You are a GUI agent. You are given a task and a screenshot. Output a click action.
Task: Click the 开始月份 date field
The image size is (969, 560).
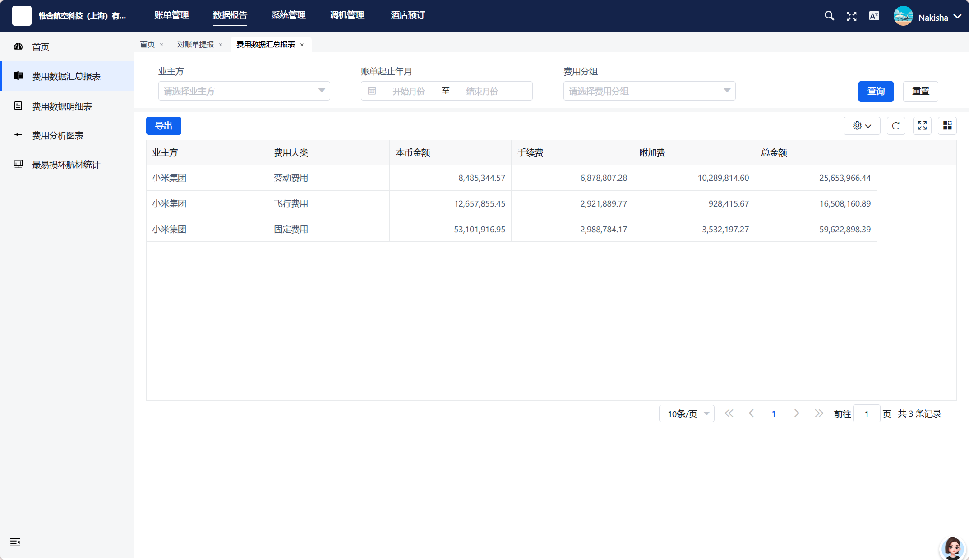(x=409, y=92)
